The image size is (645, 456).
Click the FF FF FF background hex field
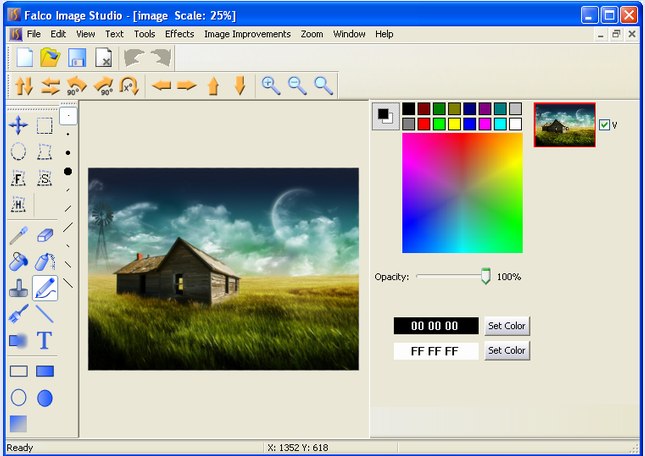coord(436,351)
